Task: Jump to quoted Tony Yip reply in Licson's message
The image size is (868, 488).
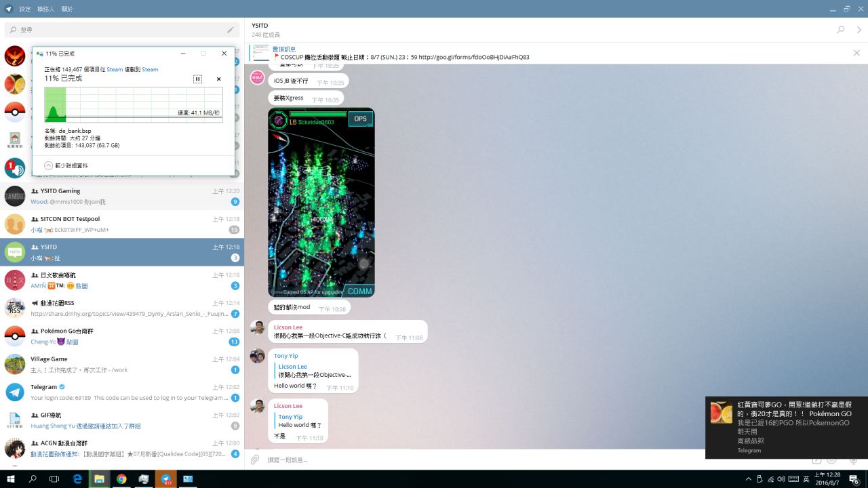Action: tap(299, 421)
